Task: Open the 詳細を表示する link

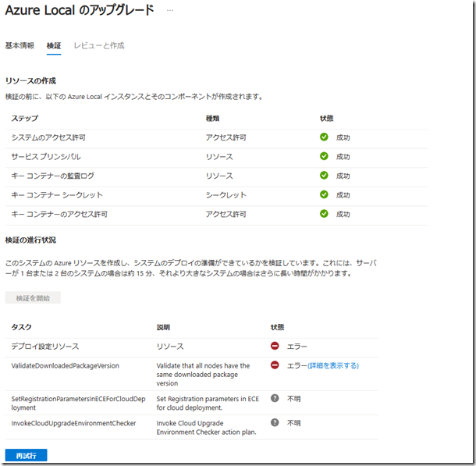Action: (333, 365)
